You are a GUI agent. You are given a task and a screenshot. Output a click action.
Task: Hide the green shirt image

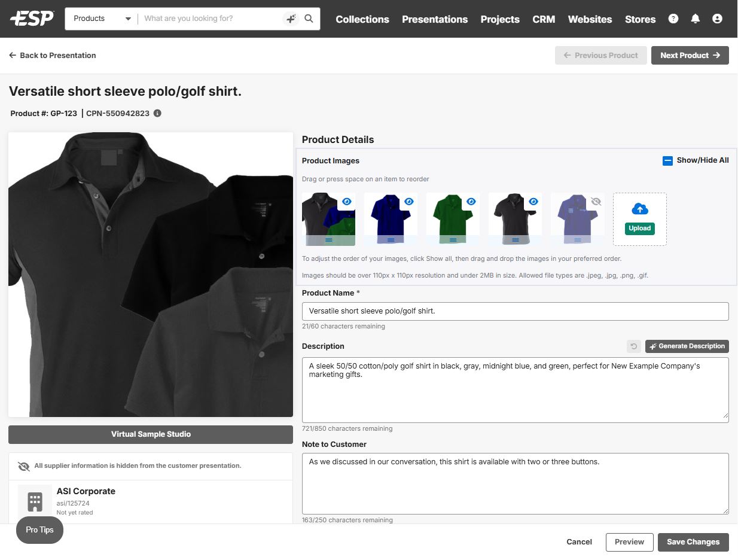coord(471,202)
